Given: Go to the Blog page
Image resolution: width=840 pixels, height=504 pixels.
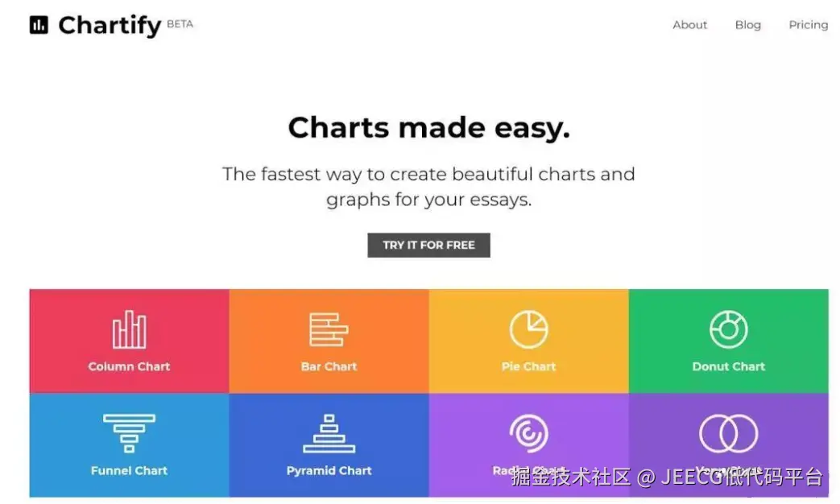Looking at the screenshot, I should point(747,25).
